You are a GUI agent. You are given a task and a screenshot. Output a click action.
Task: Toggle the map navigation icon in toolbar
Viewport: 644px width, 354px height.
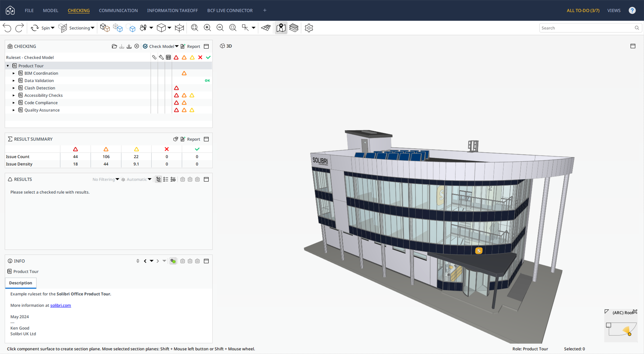(x=281, y=28)
